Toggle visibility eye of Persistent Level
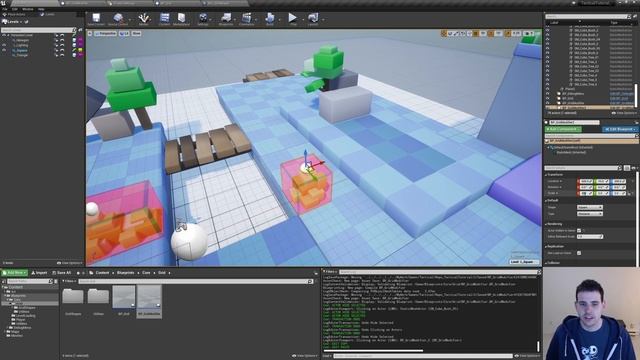The height and width of the screenshot is (360, 640). pos(4,36)
